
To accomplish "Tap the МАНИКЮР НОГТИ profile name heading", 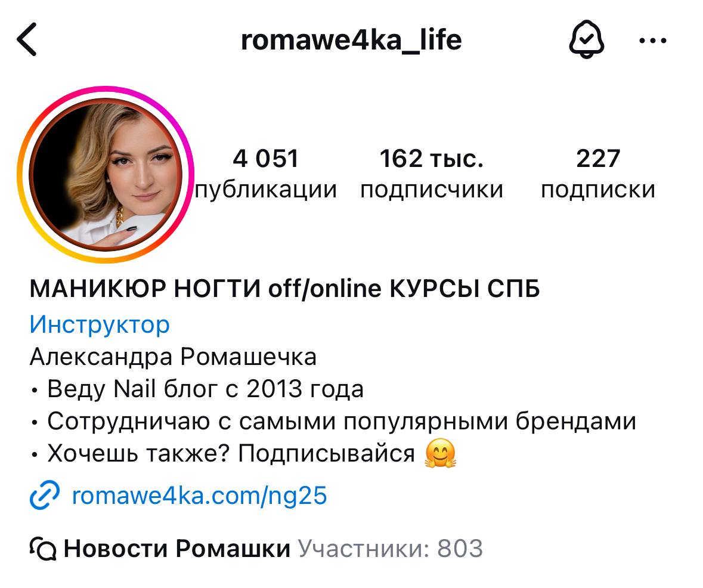I will [284, 289].
